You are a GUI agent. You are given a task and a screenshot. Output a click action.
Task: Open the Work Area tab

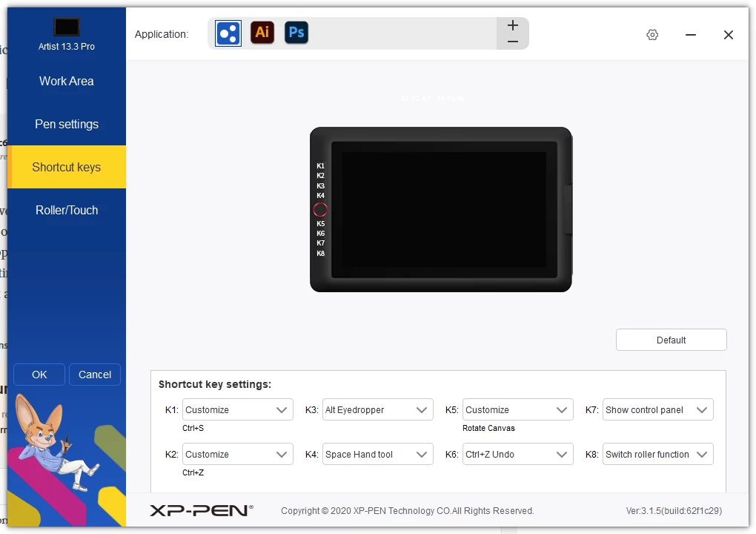click(67, 81)
